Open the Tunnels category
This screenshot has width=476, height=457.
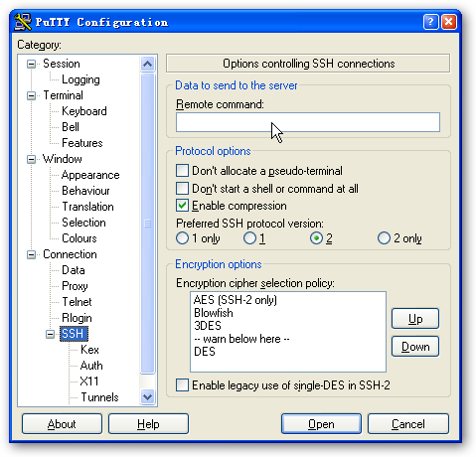click(99, 397)
